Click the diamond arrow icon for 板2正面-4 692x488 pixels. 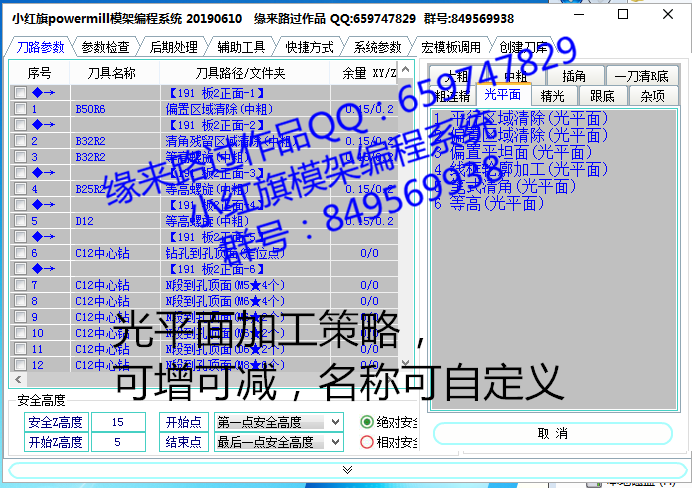[43, 205]
